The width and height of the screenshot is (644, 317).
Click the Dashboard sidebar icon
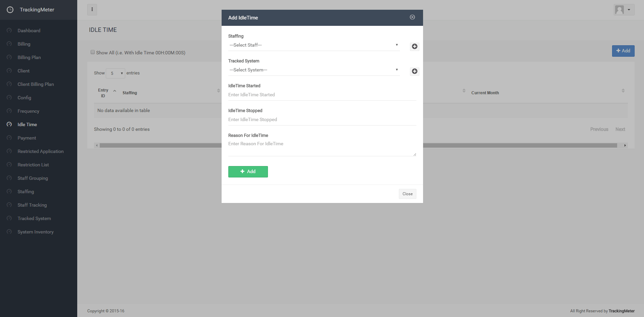pyautogui.click(x=9, y=31)
